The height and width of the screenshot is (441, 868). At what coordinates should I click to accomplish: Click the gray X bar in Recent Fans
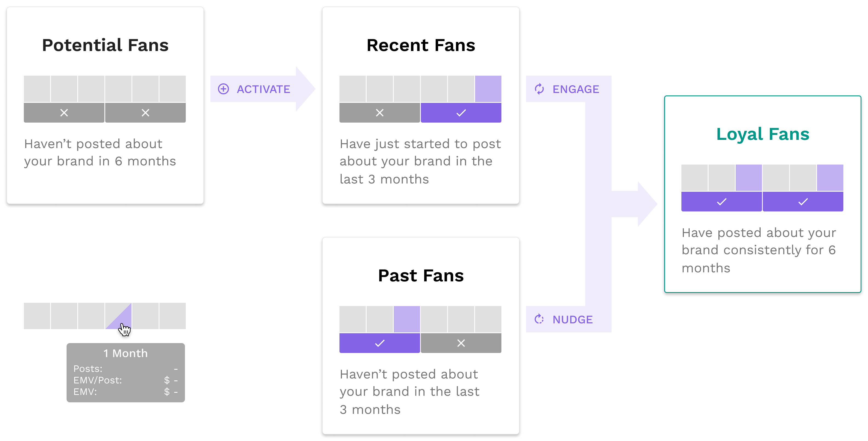(x=379, y=113)
